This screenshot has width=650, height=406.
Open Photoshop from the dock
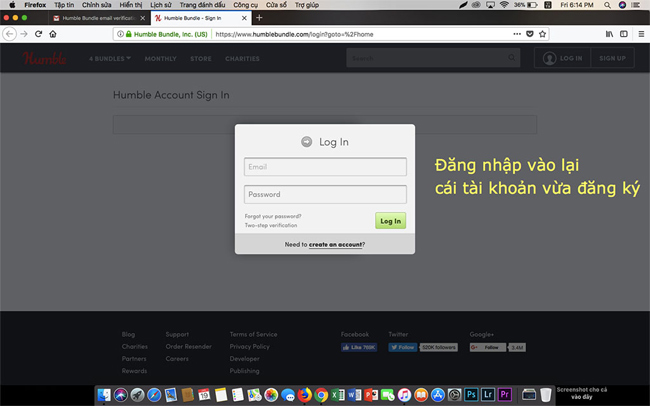[x=471, y=395]
